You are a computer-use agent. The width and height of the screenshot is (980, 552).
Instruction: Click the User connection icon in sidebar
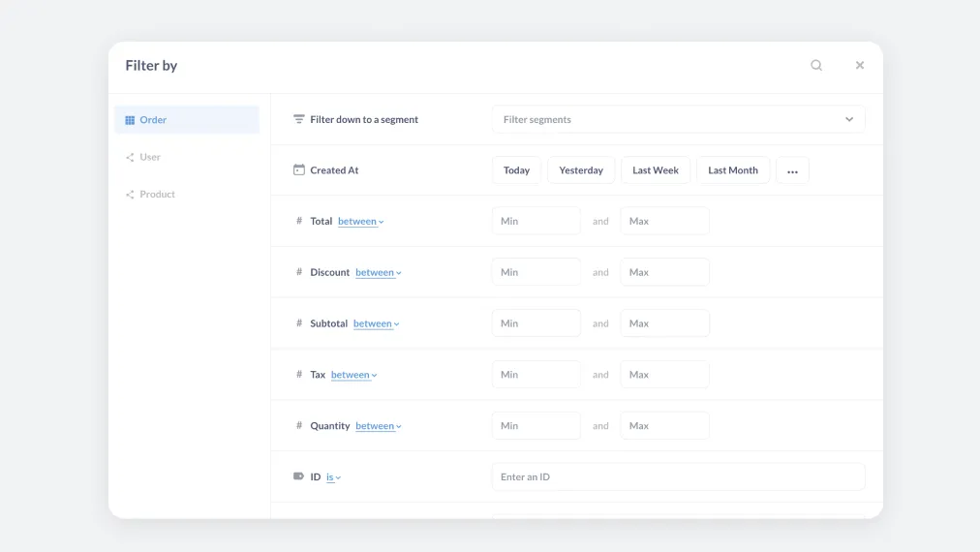(x=130, y=157)
